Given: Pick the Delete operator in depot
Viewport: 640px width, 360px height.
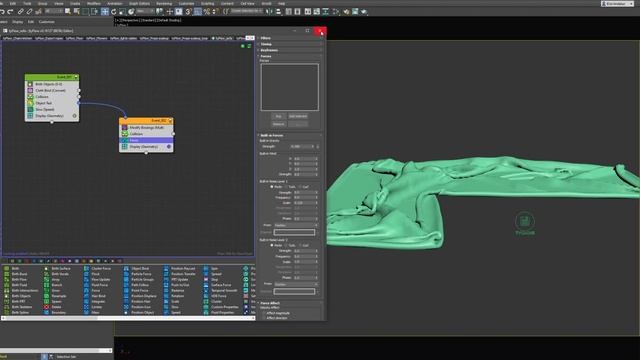Looking at the screenshot, I should click(x=56, y=307).
